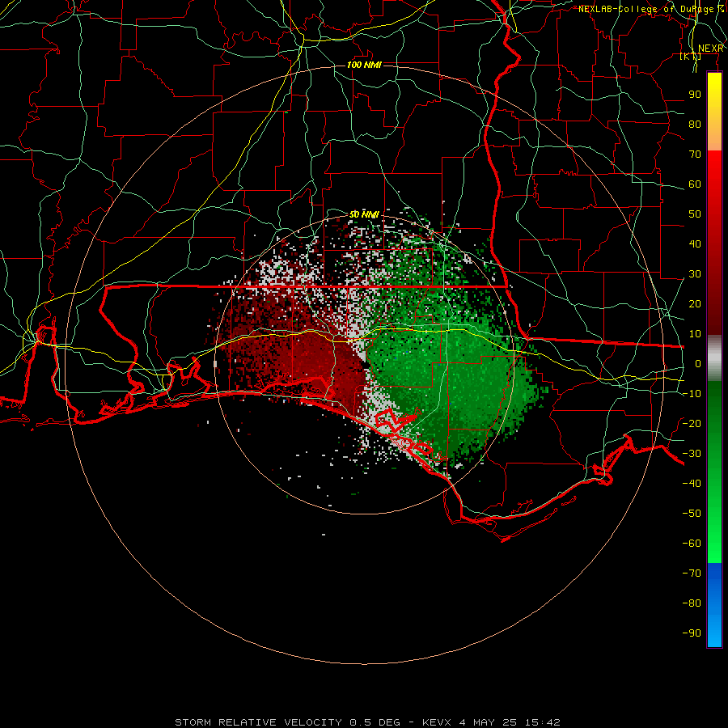The image size is (728, 728).
Task: Click the "20" value on the velocity scale
Action: (x=695, y=303)
